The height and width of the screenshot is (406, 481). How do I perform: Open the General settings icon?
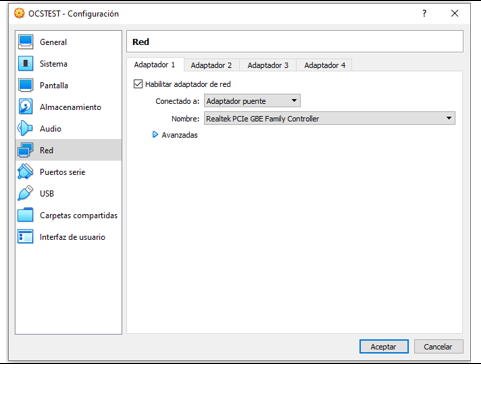click(26, 42)
